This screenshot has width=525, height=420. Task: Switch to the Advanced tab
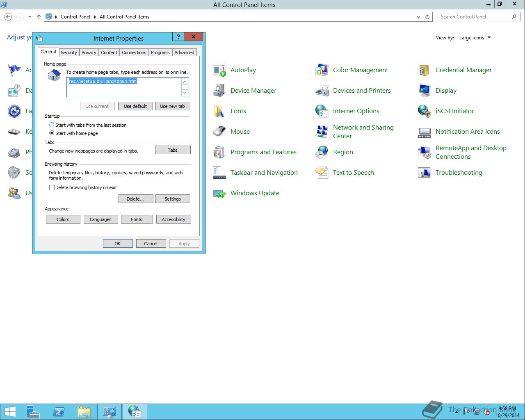point(184,52)
